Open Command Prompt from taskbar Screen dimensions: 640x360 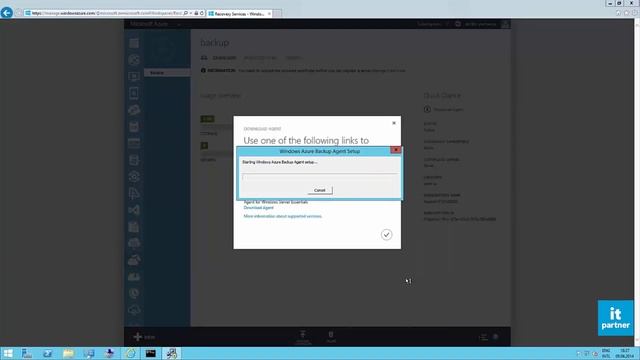click(x=151, y=353)
